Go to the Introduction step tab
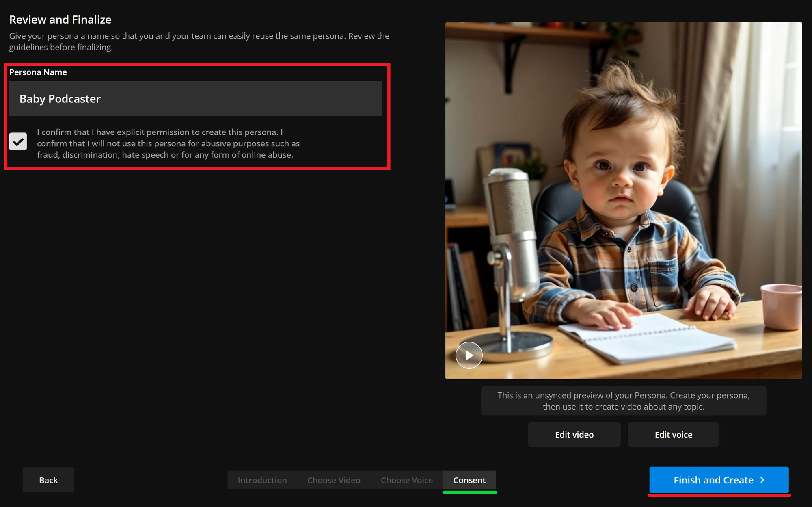The image size is (812, 507). [x=262, y=480]
